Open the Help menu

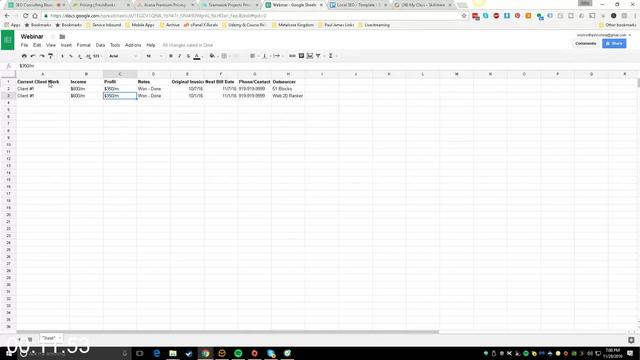(x=151, y=45)
